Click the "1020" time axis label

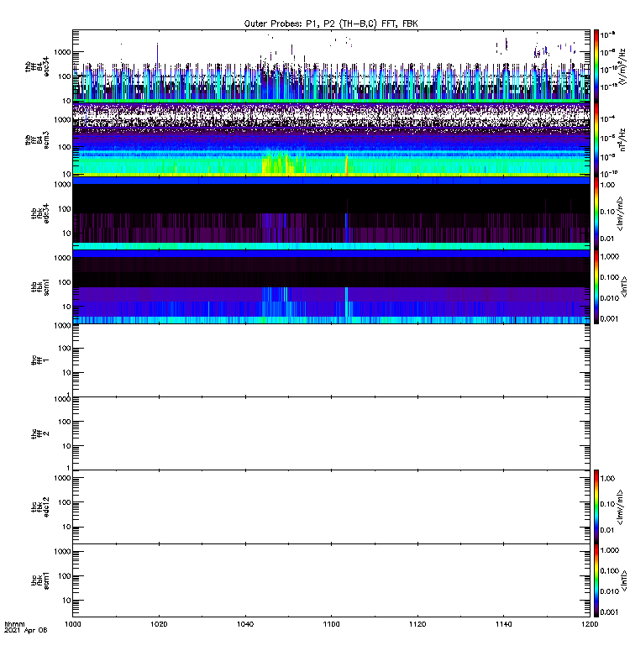pyautogui.click(x=159, y=624)
